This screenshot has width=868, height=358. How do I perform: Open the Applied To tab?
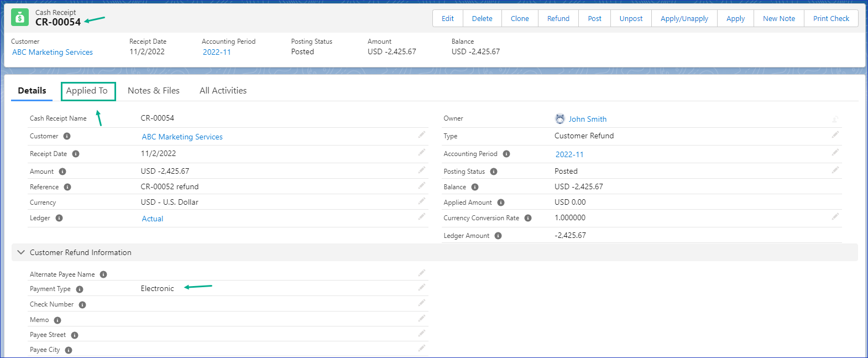pyautogui.click(x=87, y=91)
